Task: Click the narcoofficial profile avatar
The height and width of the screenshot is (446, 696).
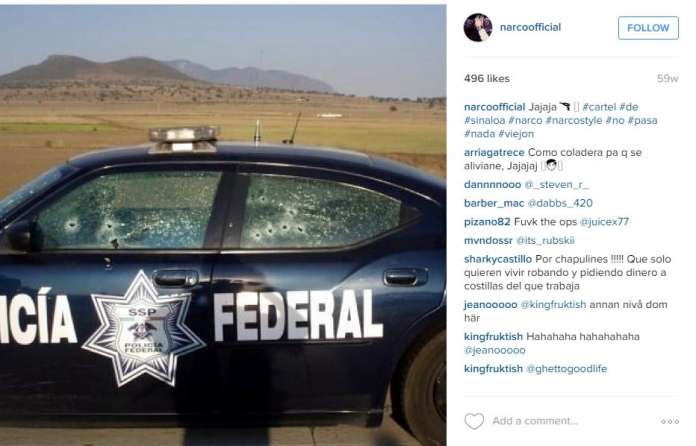Action: coord(478,28)
